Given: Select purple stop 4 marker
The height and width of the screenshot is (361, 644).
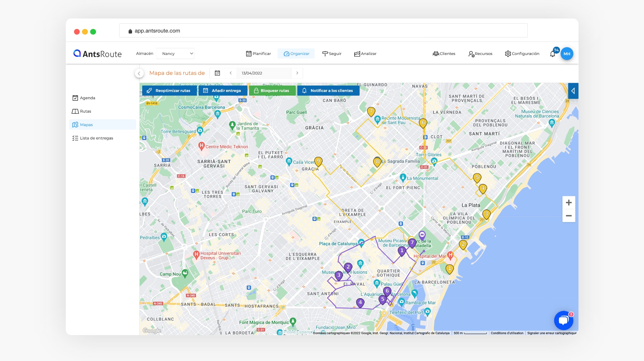Looking at the screenshot, I should point(360,303).
